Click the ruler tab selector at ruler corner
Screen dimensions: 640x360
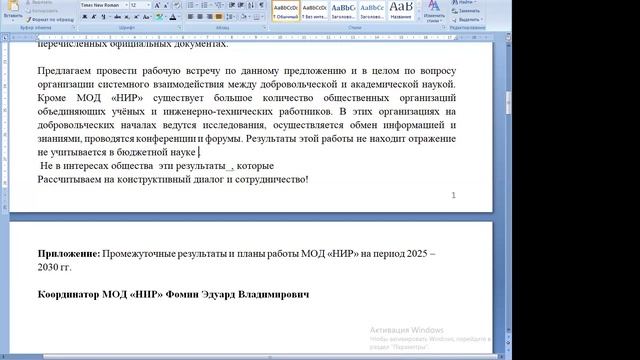click(x=5, y=38)
